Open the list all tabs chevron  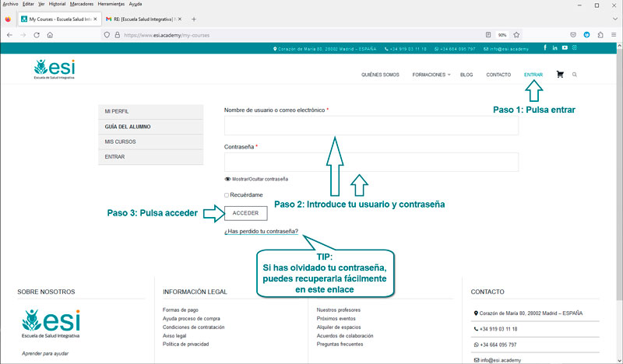pyautogui.click(x=615, y=19)
